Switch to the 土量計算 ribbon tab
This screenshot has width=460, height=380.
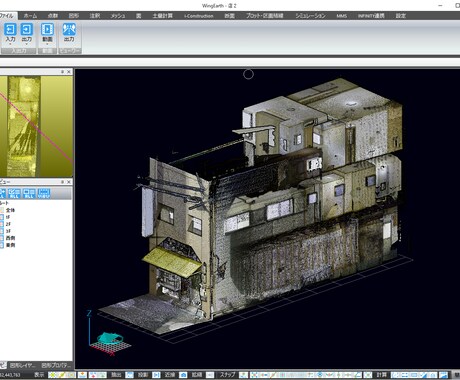pyautogui.click(x=163, y=16)
